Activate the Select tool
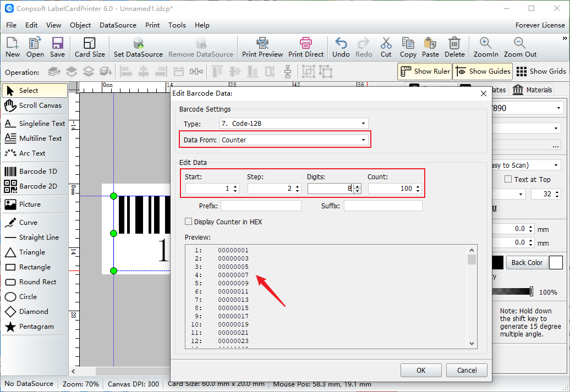This screenshot has width=570, height=392. [x=35, y=91]
